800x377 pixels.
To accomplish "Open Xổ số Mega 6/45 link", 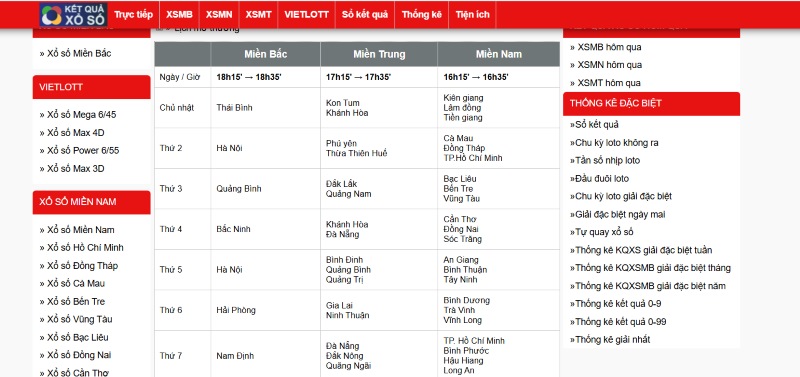I will pyautogui.click(x=78, y=115).
